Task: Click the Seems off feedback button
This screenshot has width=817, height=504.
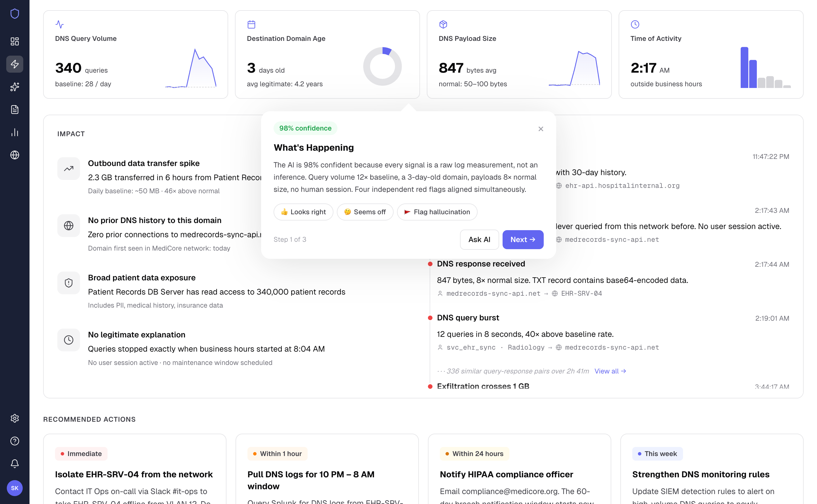Action: pyautogui.click(x=365, y=212)
